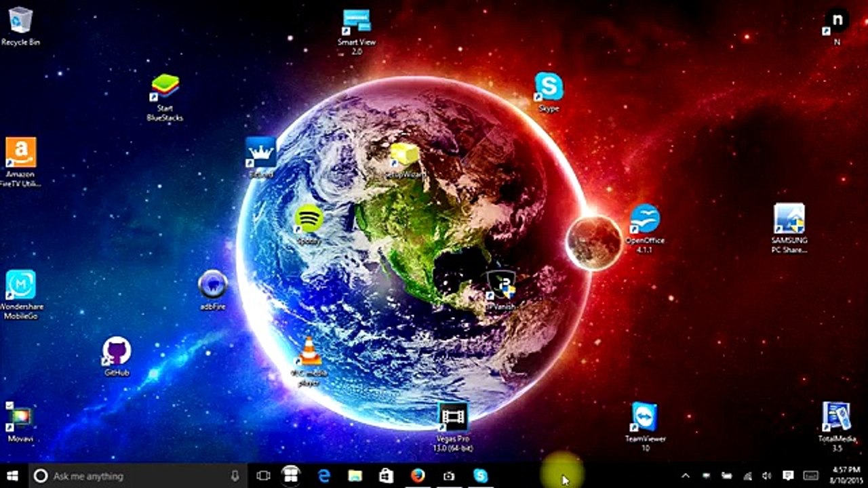Open Vegas Pro 13.0 (64-bit) icon
868x488 pixels.
[x=453, y=428]
